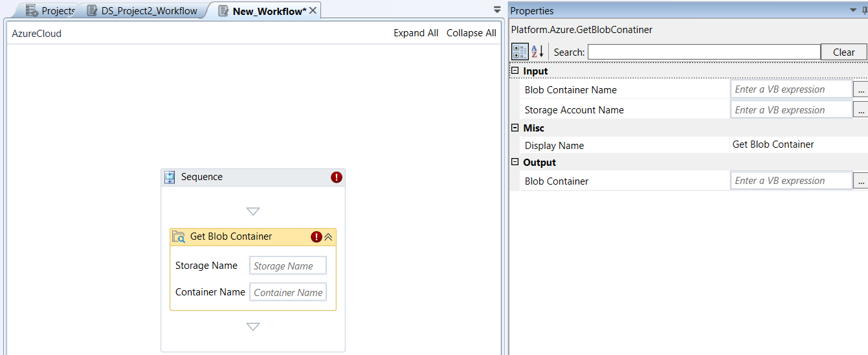Image resolution: width=868 pixels, height=355 pixels.
Task: Click the DS_Project2_Workflow tab icon
Action: [92, 10]
